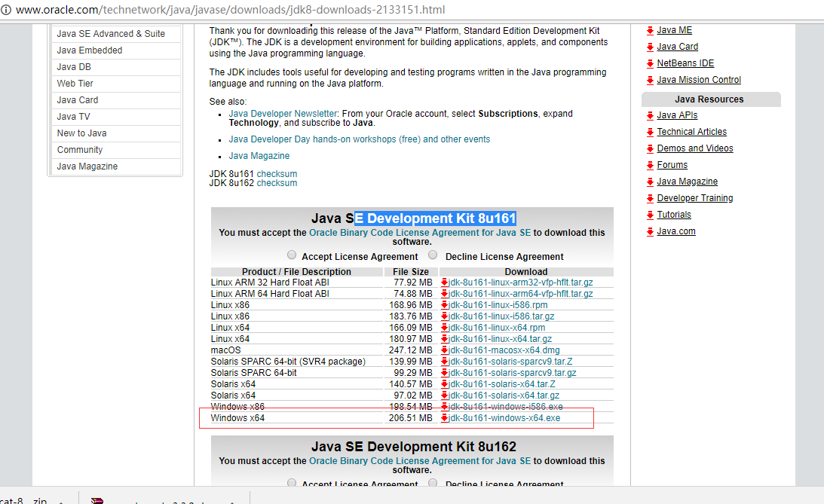Click download arrow icon for jdk-8u161-windows-x64.exe

pos(445,418)
